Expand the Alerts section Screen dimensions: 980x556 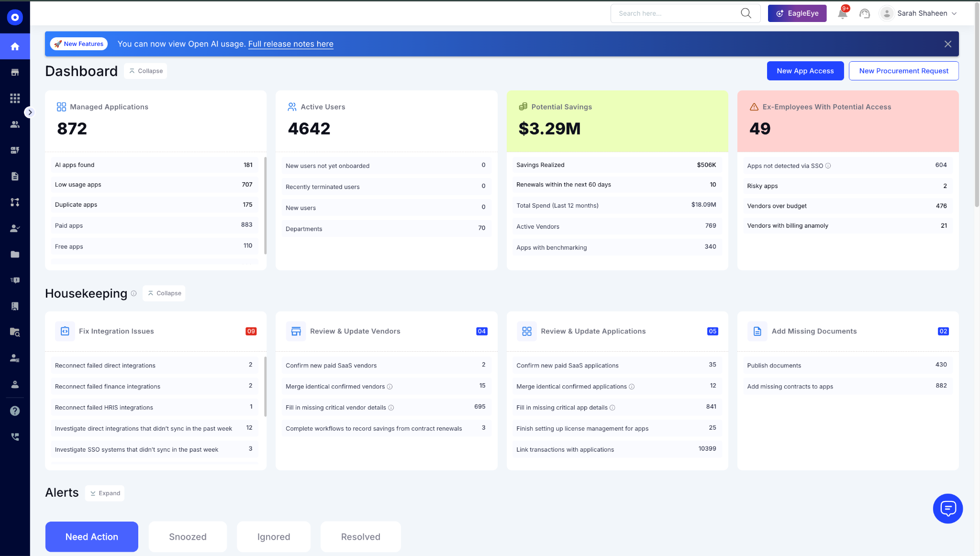point(105,493)
